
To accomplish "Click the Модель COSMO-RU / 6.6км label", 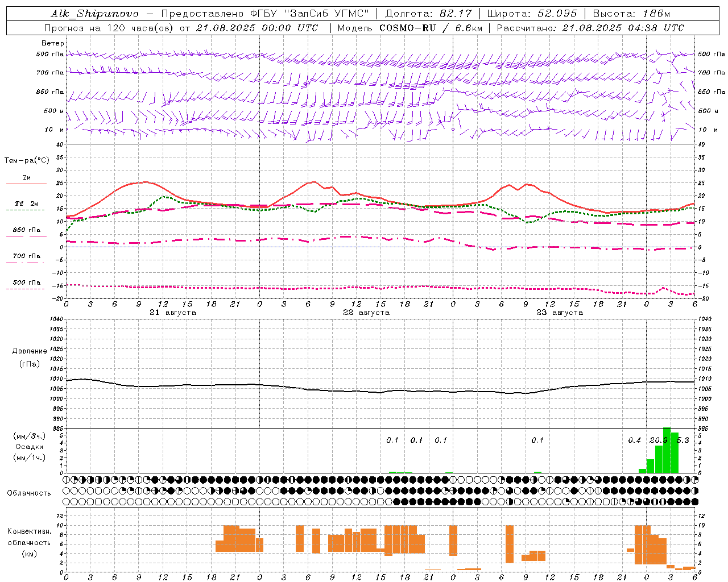I will pyautogui.click(x=410, y=28).
